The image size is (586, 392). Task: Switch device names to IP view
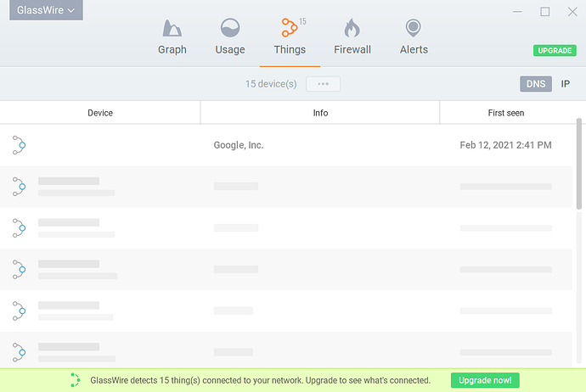tap(565, 84)
